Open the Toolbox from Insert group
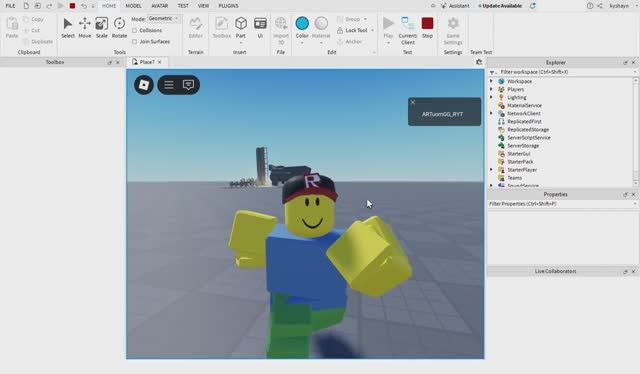Image resolution: width=640 pixels, height=374 pixels. pos(221,27)
